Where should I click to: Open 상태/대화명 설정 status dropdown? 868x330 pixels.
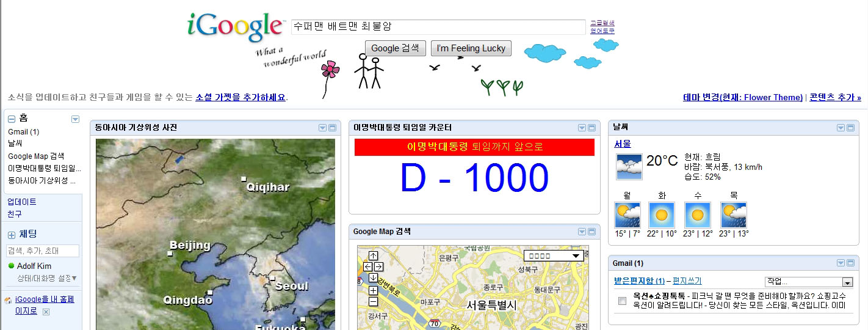(x=47, y=278)
